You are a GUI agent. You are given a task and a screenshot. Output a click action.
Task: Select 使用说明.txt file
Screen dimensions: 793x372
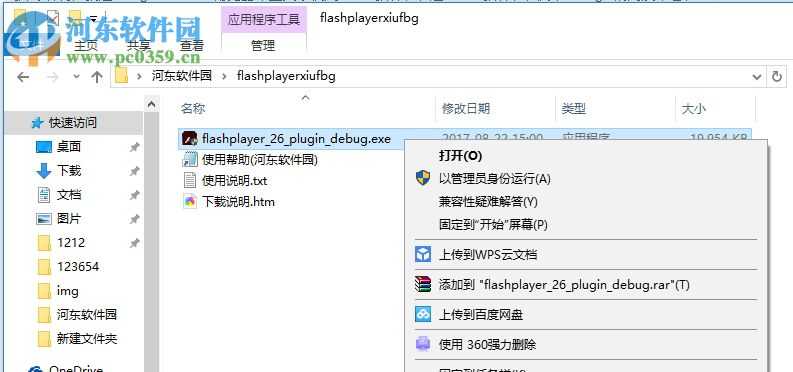(x=234, y=180)
